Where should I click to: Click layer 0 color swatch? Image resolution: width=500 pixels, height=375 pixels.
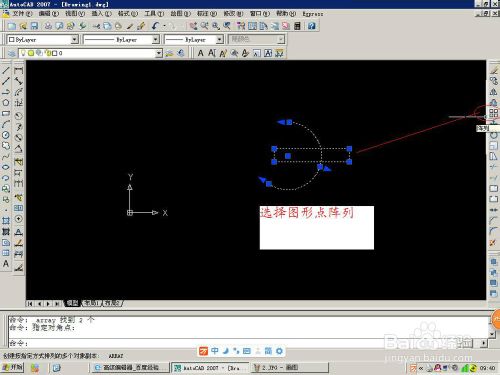click(x=54, y=53)
